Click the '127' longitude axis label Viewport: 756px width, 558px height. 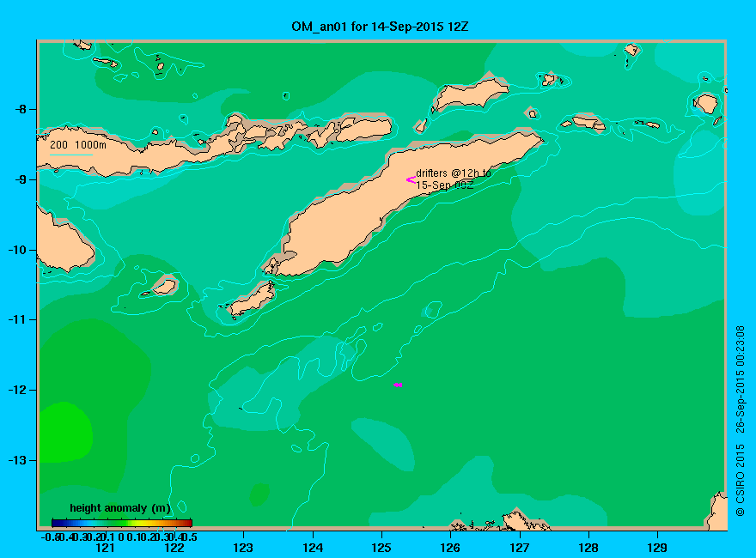click(x=519, y=548)
